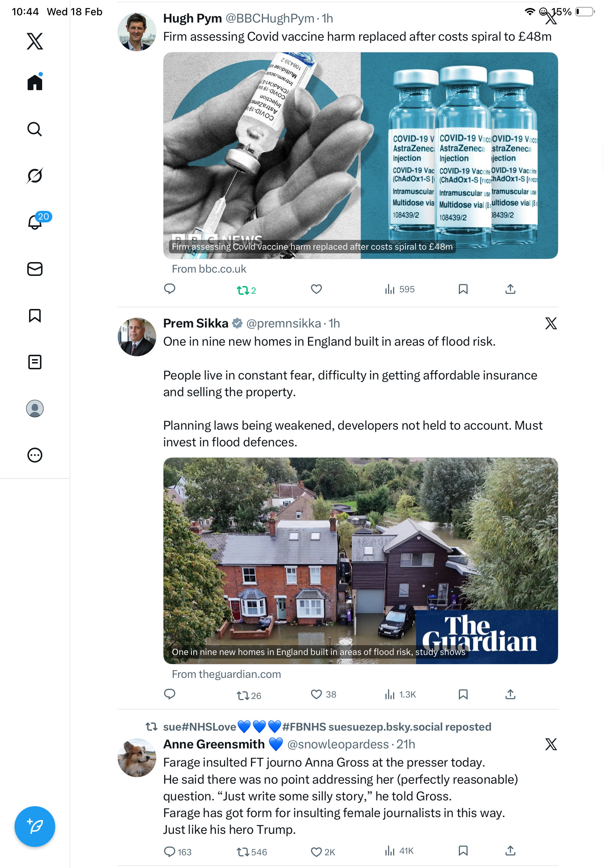The width and height of the screenshot is (606, 868).
Task: Go to Home feed icon
Action: 35,82
